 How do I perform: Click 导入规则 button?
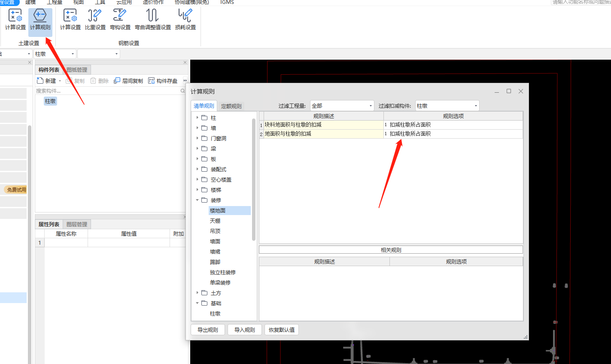(245, 330)
